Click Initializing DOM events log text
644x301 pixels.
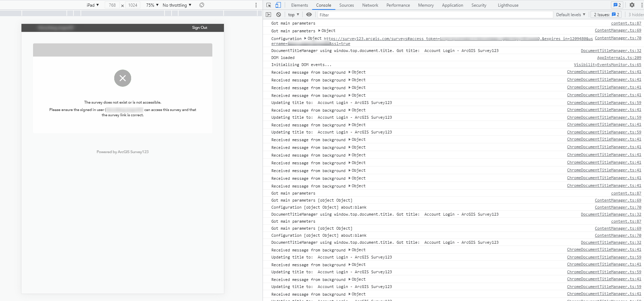point(301,65)
